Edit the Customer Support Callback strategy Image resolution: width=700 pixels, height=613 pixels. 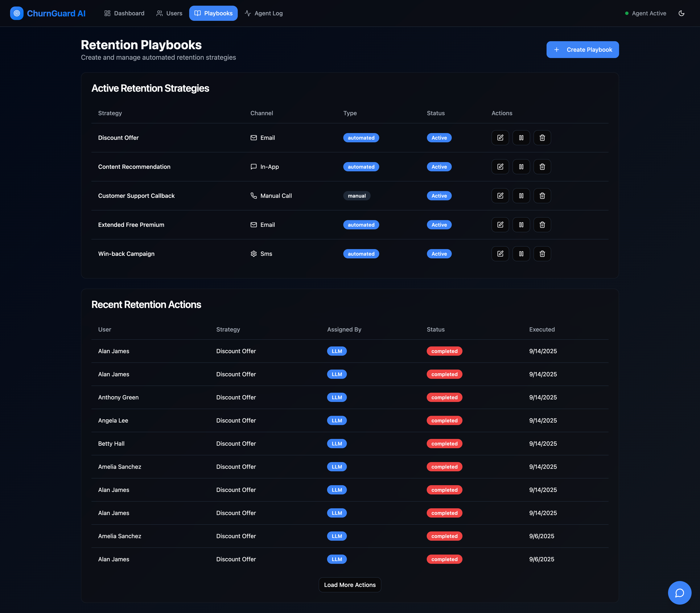point(500,196)
